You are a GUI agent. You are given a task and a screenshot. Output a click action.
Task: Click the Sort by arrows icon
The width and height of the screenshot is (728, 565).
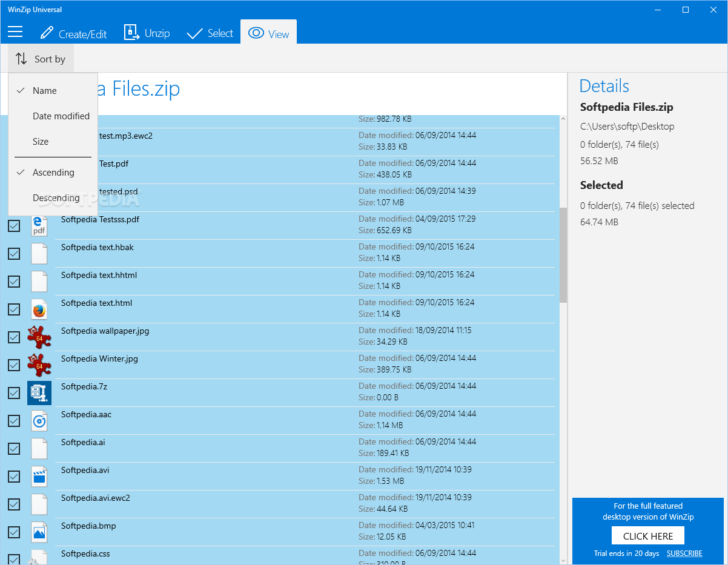pos(21,59)
